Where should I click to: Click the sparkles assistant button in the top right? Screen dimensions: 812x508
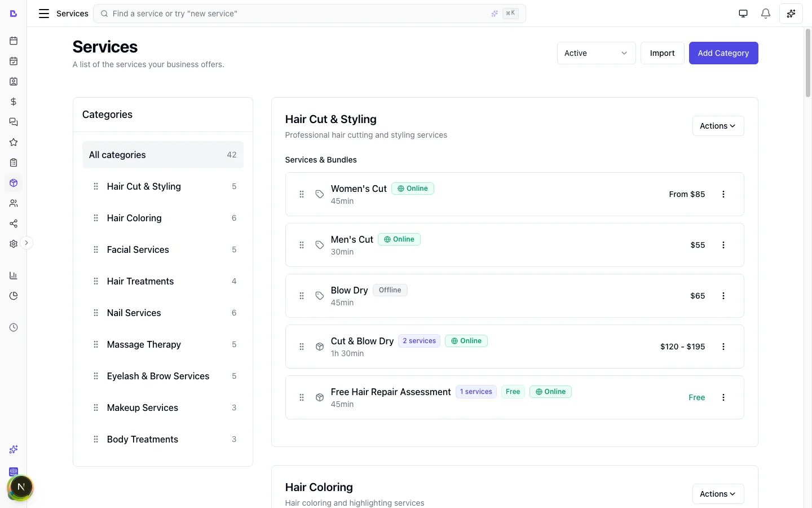pyautogui.click(x=791, y=14)
